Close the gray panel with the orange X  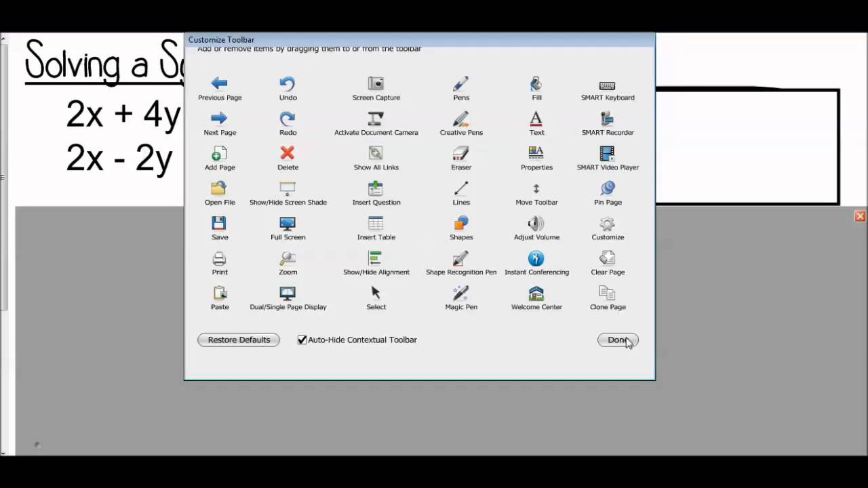click(860, 216)
